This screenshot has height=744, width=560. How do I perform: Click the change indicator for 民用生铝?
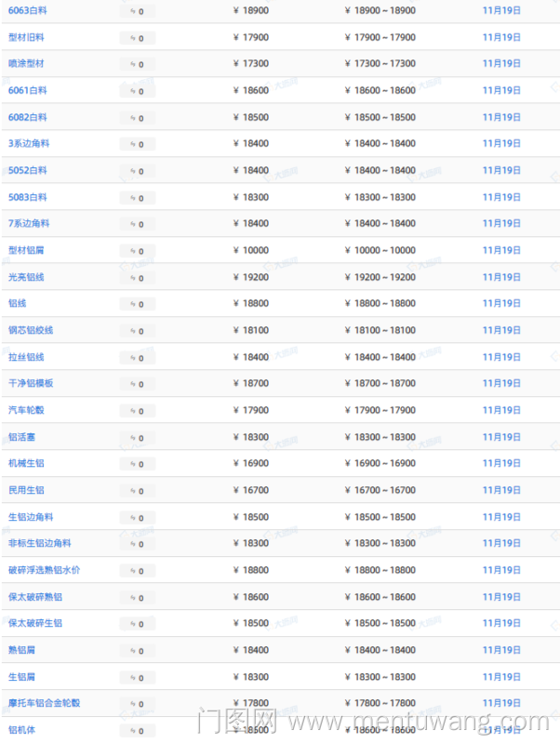pyautogui.click(x=138, y=491)
